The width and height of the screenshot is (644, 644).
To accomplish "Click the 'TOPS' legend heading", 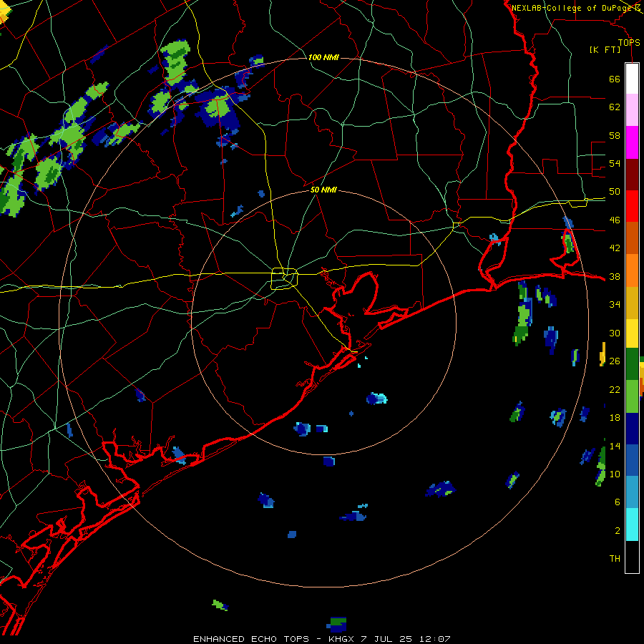I will coord(629,42).
